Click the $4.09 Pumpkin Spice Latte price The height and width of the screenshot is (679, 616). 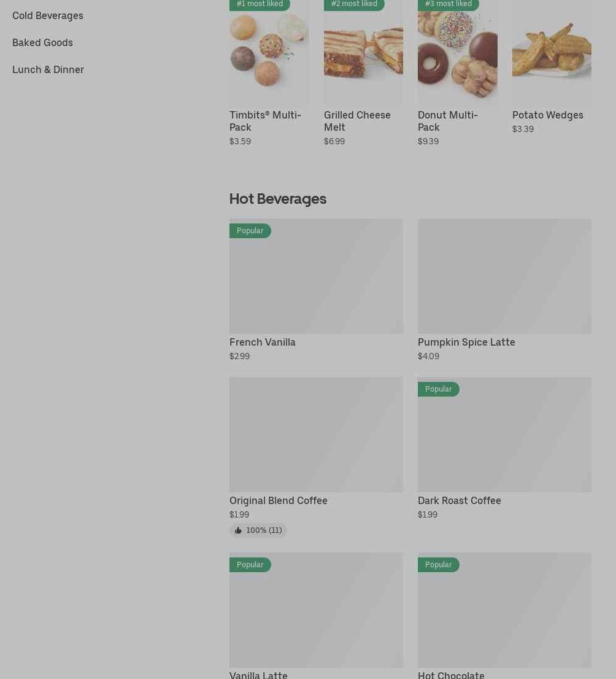coord(428,356)
